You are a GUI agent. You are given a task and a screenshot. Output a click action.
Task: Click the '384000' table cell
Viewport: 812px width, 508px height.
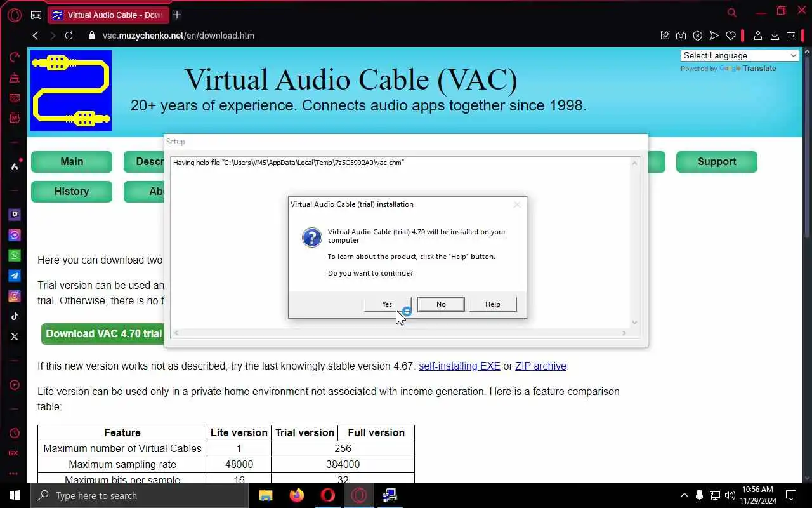click(x=343, y=465)
